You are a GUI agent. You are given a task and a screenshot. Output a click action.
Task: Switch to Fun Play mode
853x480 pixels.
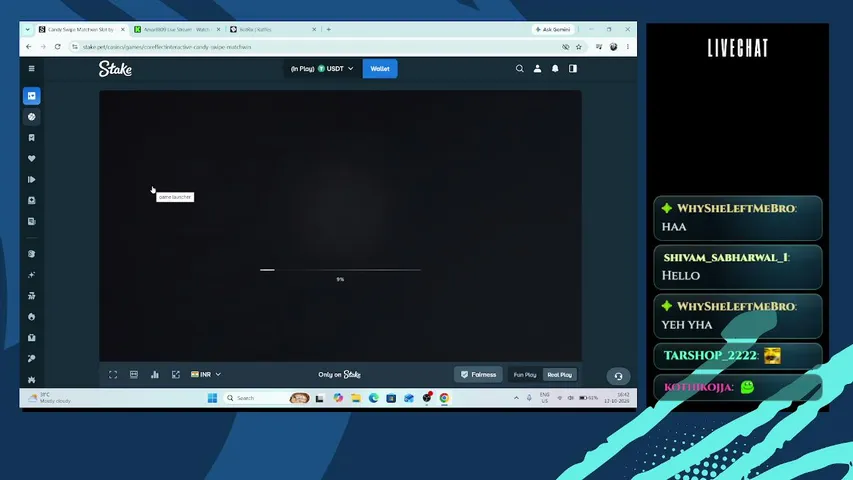pyautogui.click(x=525, y=374)
